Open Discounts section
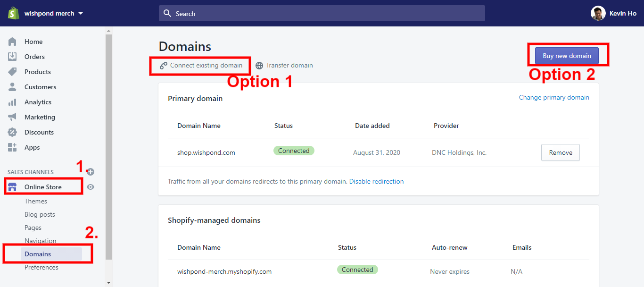 tap(39, 132)
